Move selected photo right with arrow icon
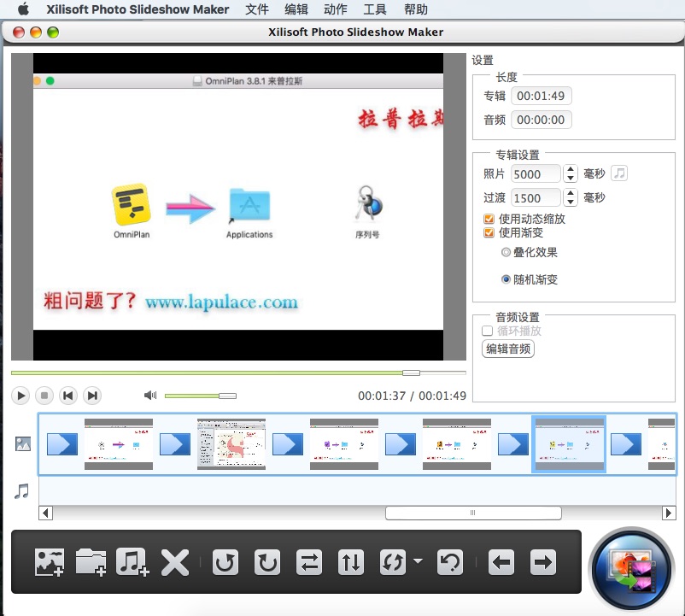685x616 pixels. click(x=543, y=562)
